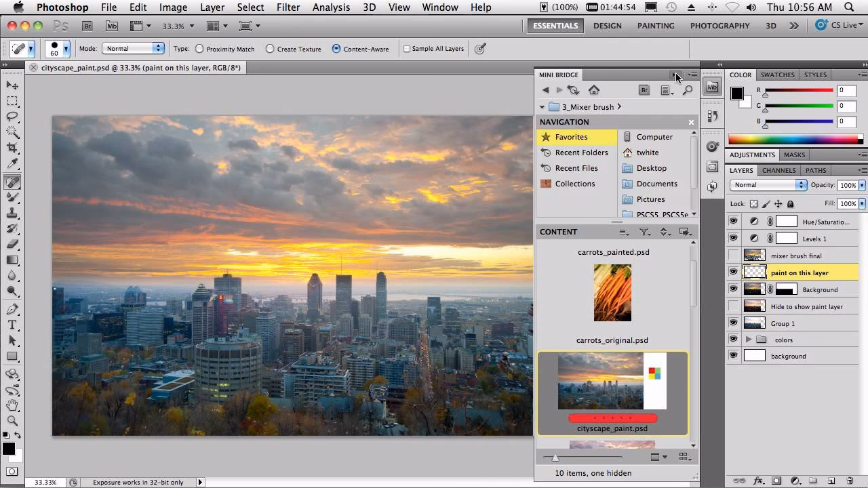The image size is (868, 488).
Task: Open the blending mode dropdown showing Normal
Action: 767,184
